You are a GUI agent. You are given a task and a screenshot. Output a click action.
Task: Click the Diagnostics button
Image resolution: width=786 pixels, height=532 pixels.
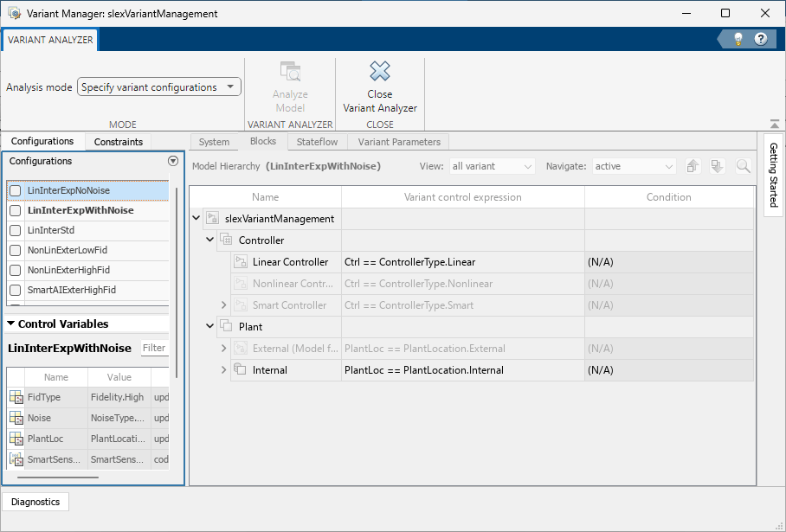[x=35, y=502]
